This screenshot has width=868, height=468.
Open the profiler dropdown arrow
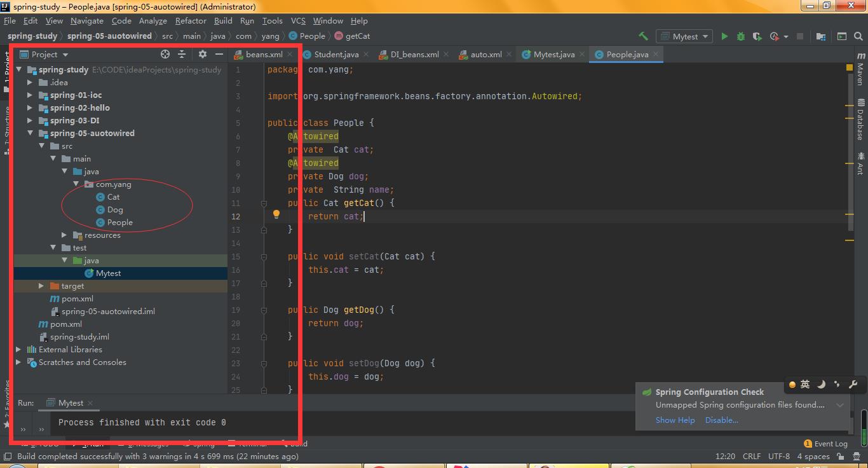pyautogui.click(x=786, y=37)
